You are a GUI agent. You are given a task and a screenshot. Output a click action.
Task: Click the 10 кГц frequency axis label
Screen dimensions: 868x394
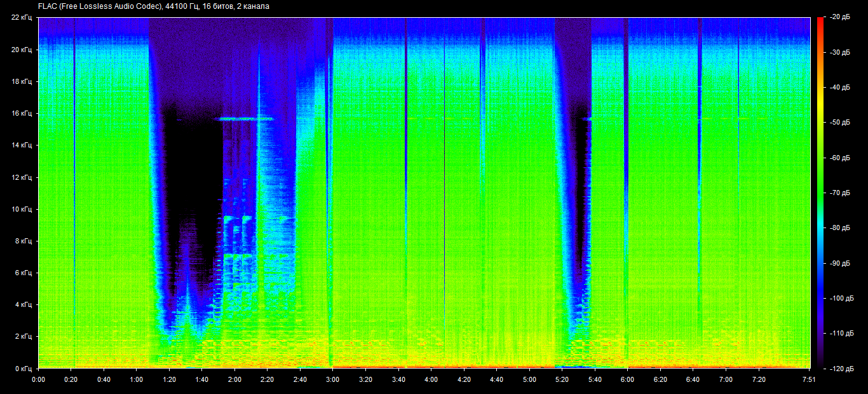pos(22,209)
